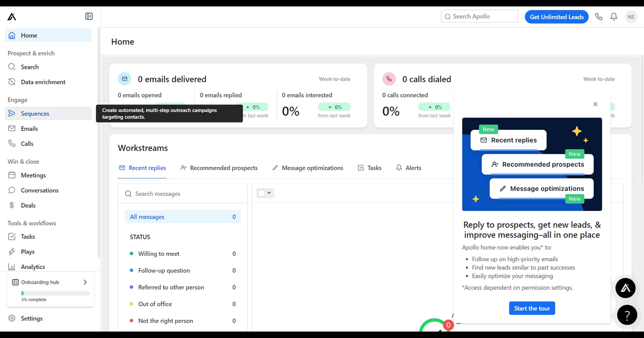Switch to Message optimizations tab
This screenshot has height=338, width=644.
point(308,168)
